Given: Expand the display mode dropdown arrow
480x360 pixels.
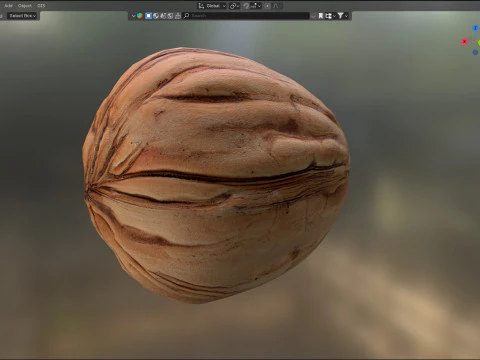Looking at the screenshot, I should tap(334, 16).
